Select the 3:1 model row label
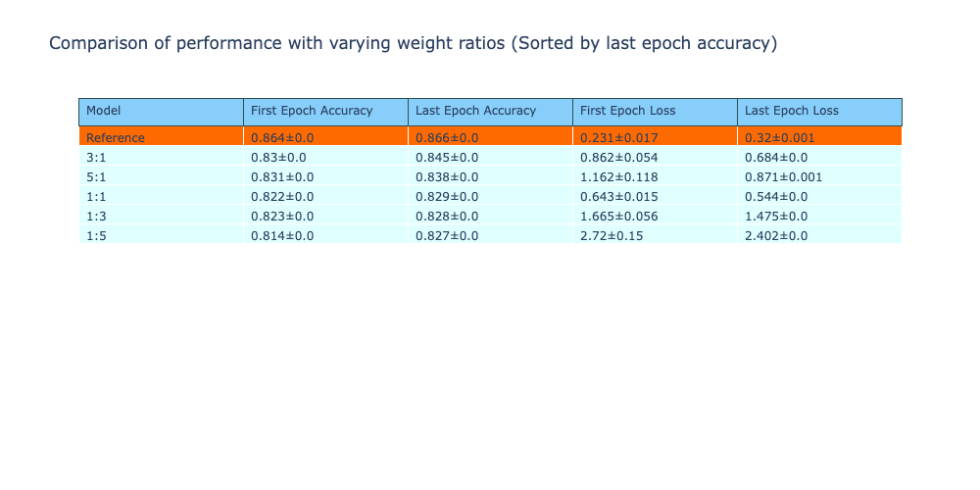This screenshot has height=490, width=980. (x=96, y=157)
